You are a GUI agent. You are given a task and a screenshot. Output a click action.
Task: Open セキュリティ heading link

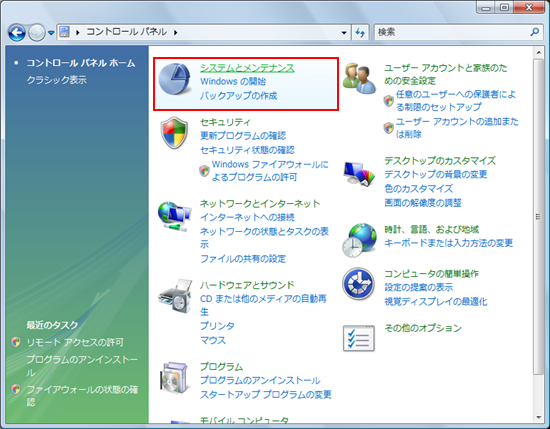coord(225,122)
